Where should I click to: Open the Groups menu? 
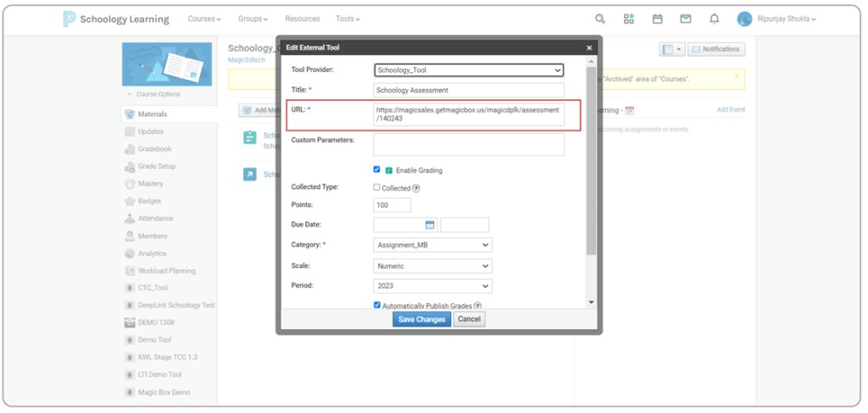coord(253,19)
